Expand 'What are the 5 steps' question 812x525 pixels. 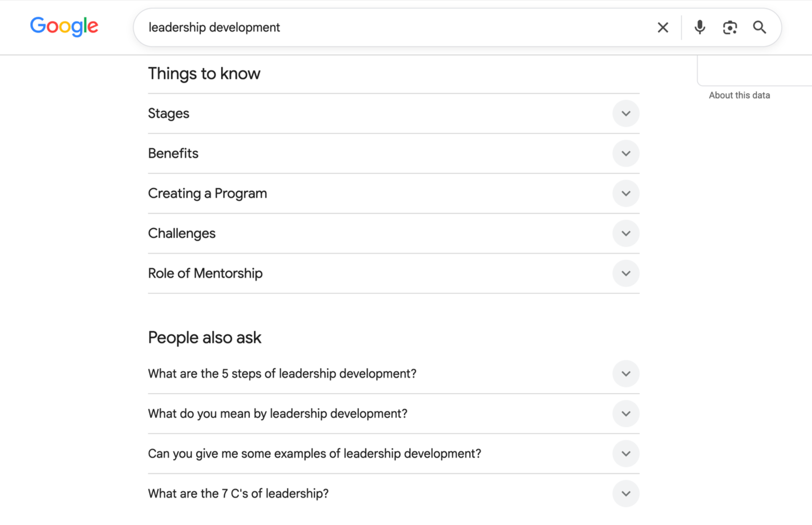coord(393,374)
